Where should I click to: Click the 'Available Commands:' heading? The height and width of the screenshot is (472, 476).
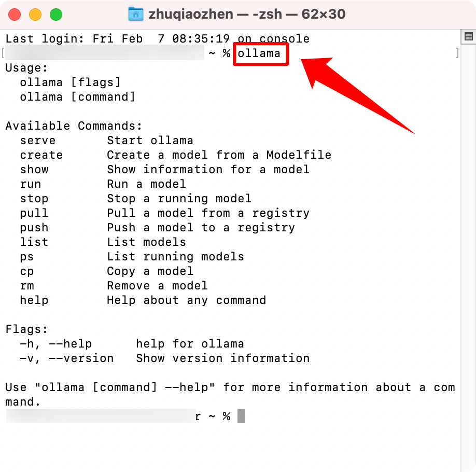74,126
